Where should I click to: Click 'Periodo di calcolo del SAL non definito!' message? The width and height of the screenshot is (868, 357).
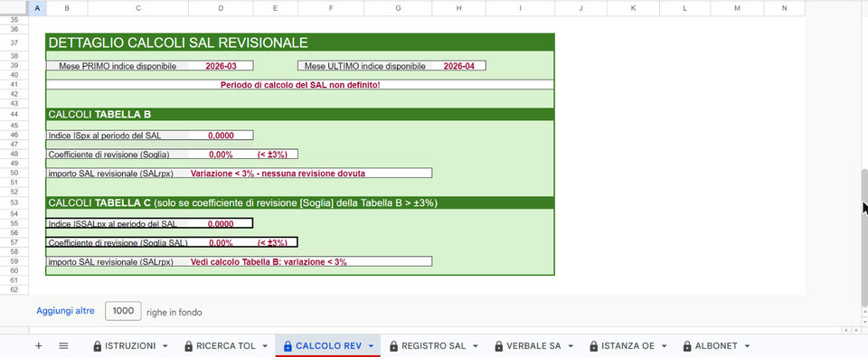(300, 85)
